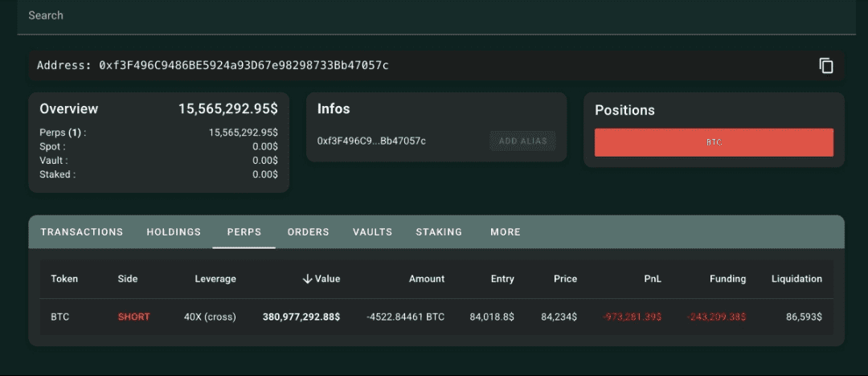Select the PERPS tab
The height and width of the screenshot is (376, 868).
[244, 232]
